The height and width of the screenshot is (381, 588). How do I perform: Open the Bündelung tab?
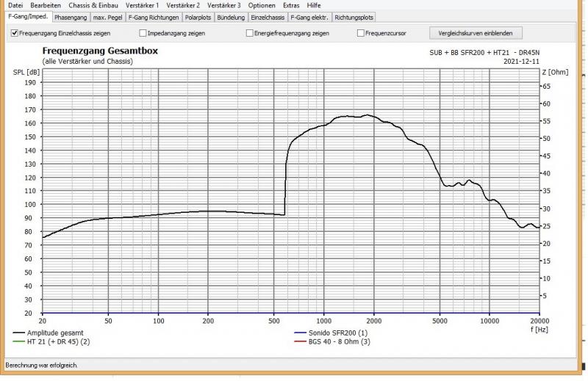231,17
